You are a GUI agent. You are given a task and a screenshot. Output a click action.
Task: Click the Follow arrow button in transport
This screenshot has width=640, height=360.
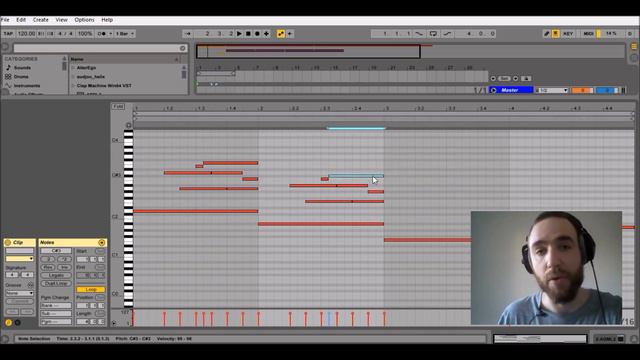(187, 34)
